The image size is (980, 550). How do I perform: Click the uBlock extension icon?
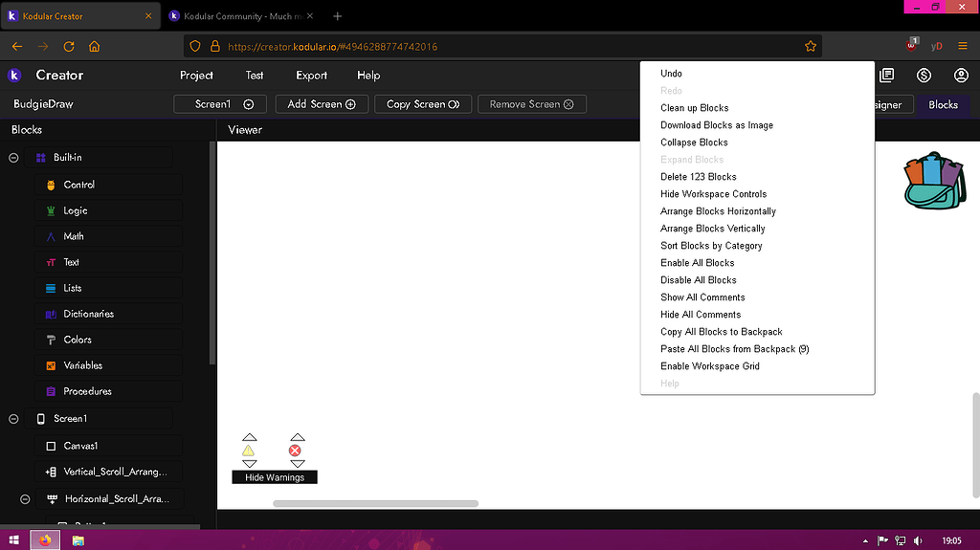[x=912, y=45]
